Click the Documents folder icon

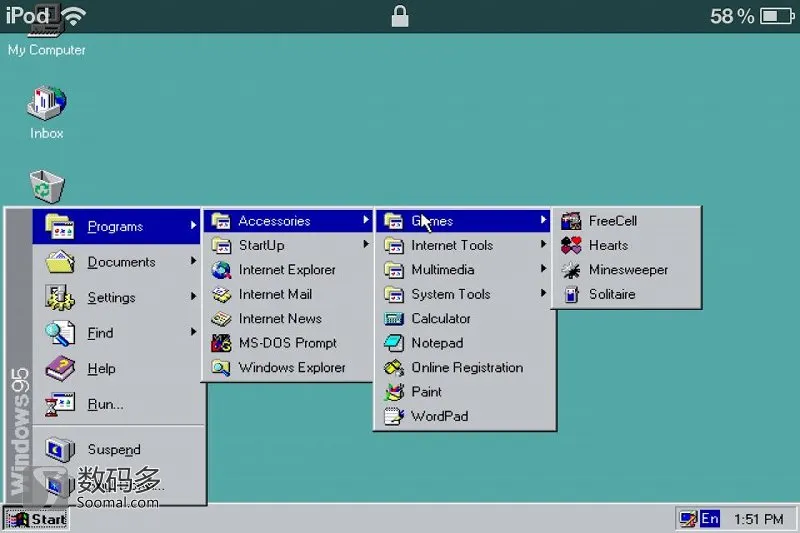60,262
